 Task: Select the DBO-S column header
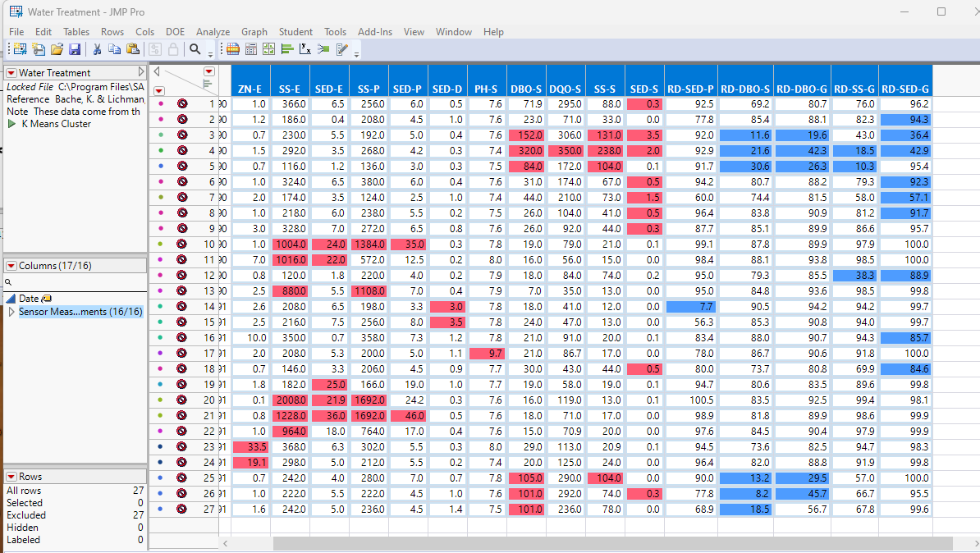click(526, 89)
